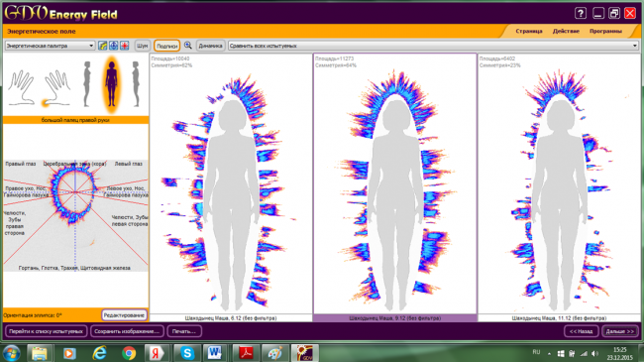Click the Печать button

point(184,331)
